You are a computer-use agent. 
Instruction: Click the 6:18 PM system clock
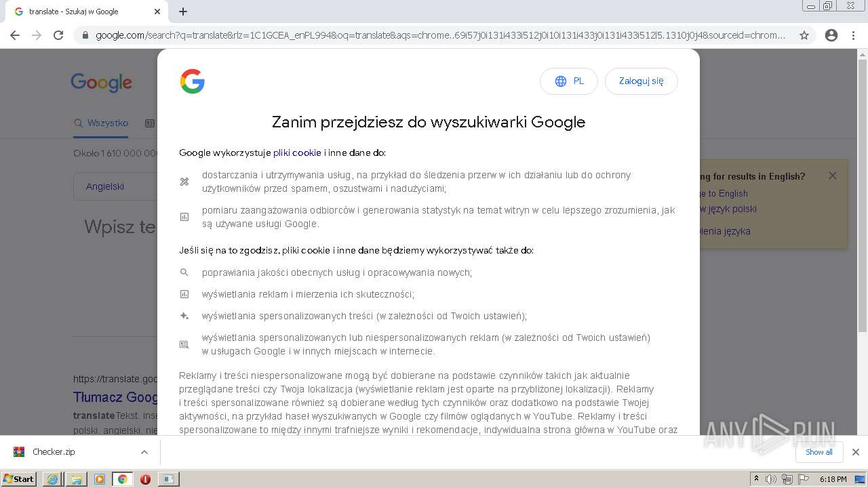tap(833, 479)
